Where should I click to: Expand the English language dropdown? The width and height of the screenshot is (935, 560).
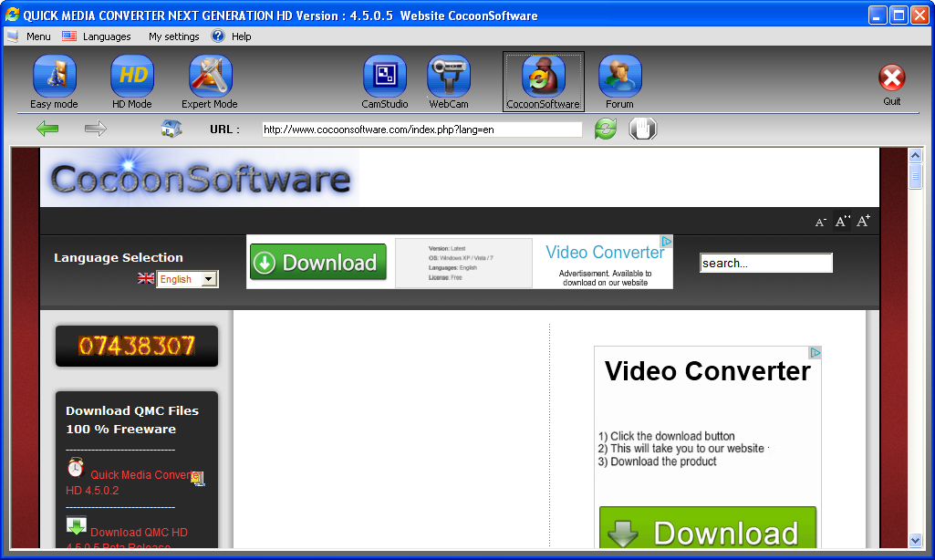click(x=209, y=278)
